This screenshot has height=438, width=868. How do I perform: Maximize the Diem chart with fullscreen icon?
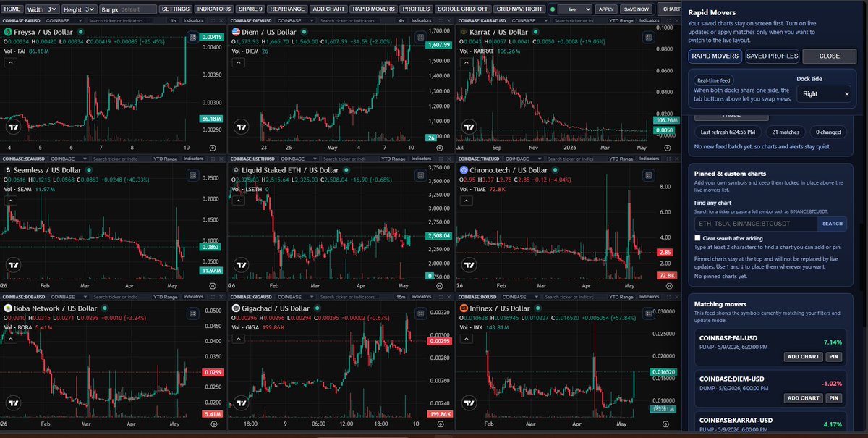(x=441, y=20)
